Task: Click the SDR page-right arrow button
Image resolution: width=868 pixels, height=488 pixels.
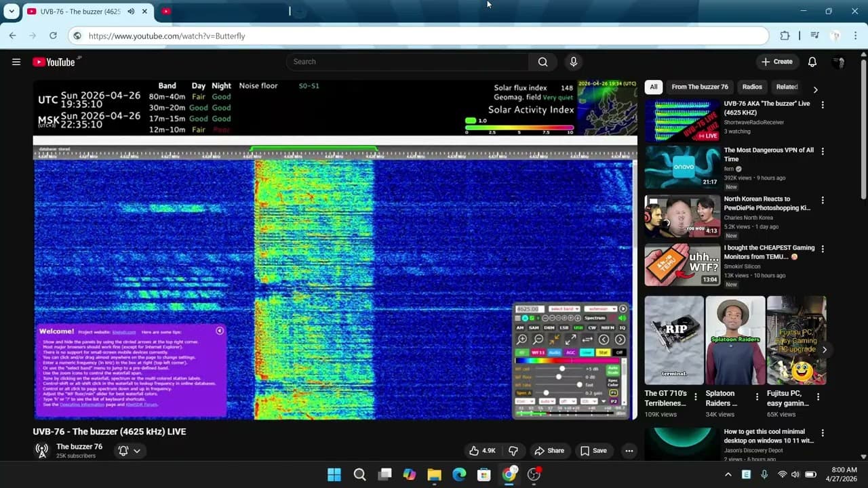Action: 620,340
